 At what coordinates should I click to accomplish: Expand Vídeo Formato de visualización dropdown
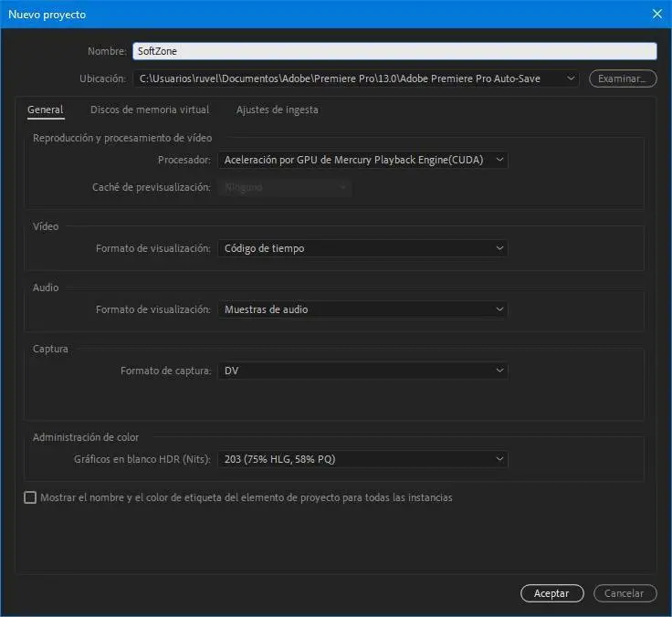click(363, 248)
